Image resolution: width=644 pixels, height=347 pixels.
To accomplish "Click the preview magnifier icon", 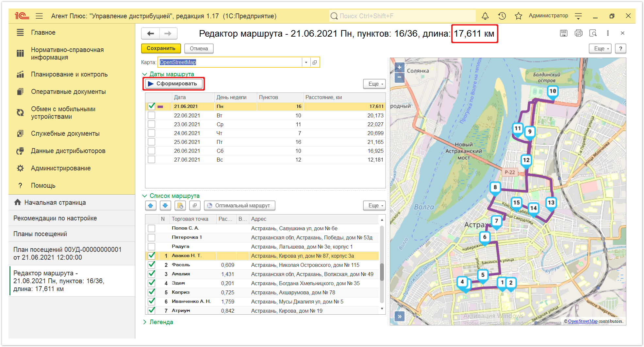I will (593, 33).
